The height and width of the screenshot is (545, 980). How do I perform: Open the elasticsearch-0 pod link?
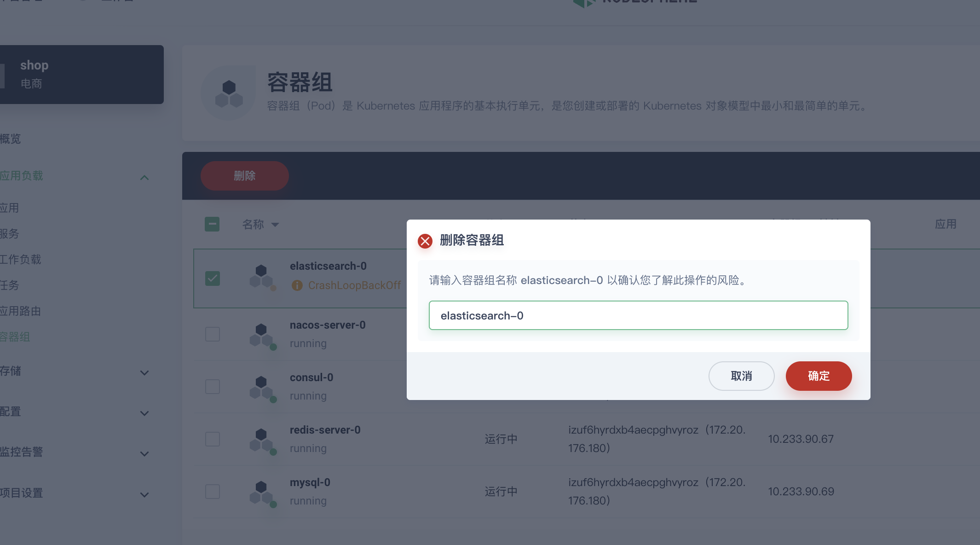coord(328,266)
